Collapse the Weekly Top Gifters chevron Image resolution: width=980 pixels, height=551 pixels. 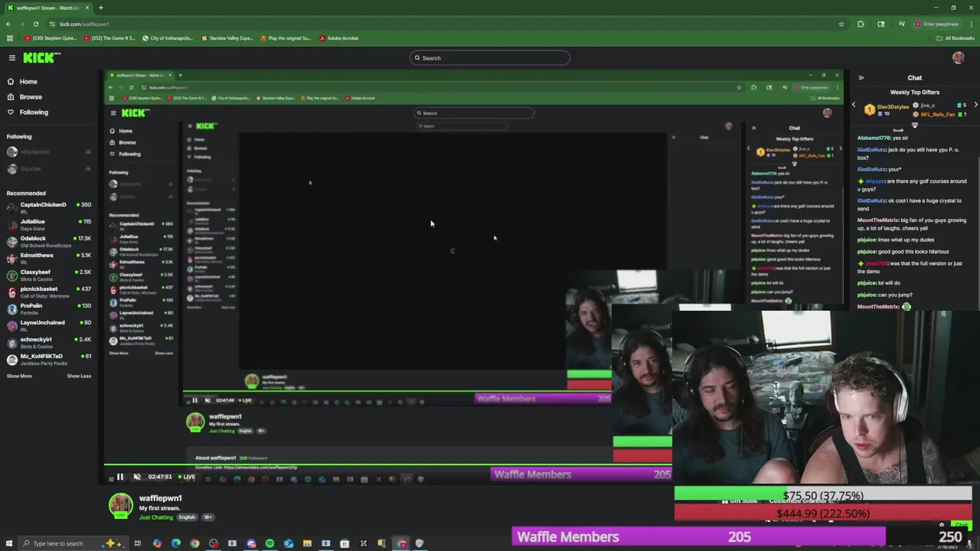[914, 125]
